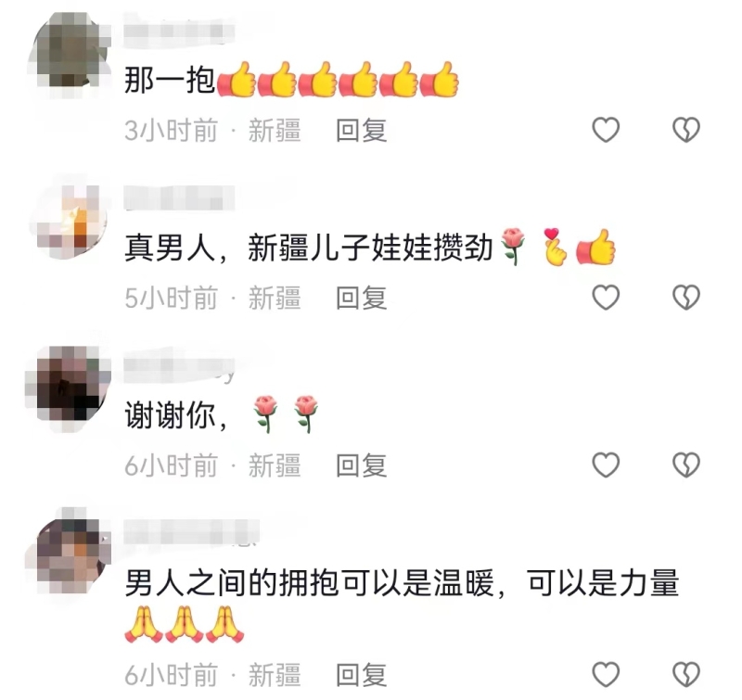Tap broken heart on '男人之间的拥抱' comment

click(x=686, y=674)
